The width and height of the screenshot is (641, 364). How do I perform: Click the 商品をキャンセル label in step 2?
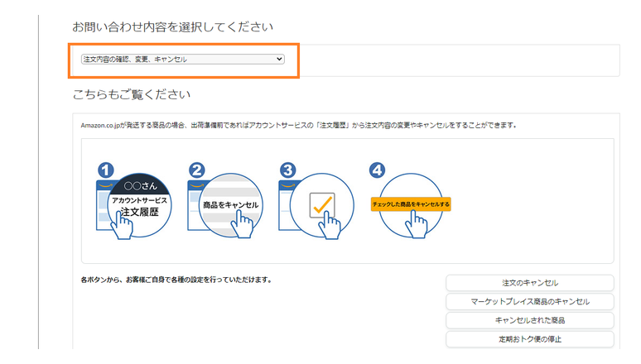[x=230, y=204]
